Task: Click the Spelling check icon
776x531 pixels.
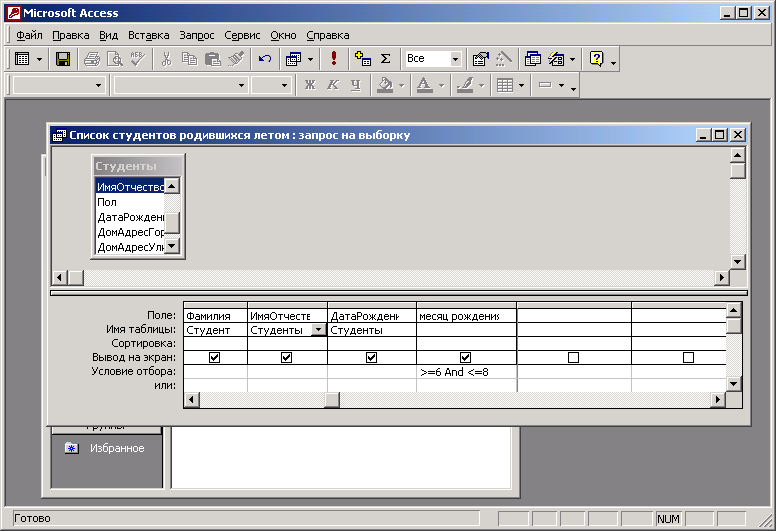Action: [138, 59]
